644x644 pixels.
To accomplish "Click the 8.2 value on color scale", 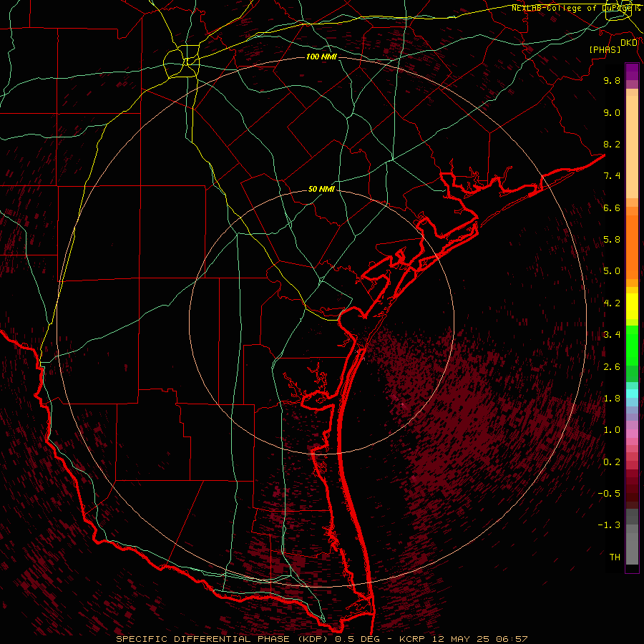I will 612,144.
